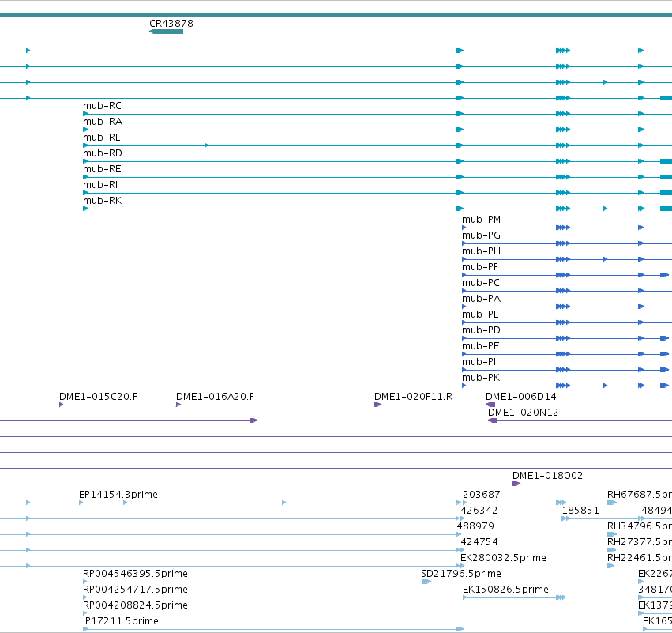This screenshot has width=672, height=633.
Task: Click the 488979 EST label
Action: [475, 526]
